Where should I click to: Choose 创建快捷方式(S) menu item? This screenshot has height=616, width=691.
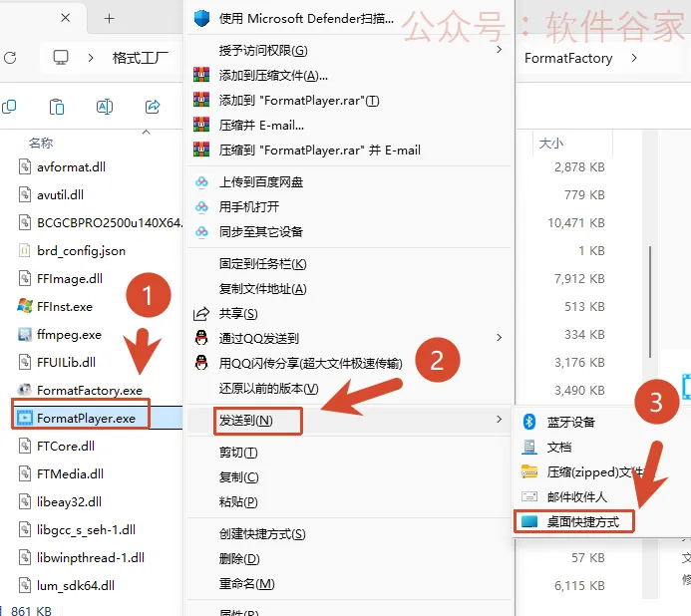click(x=349, y=533)
